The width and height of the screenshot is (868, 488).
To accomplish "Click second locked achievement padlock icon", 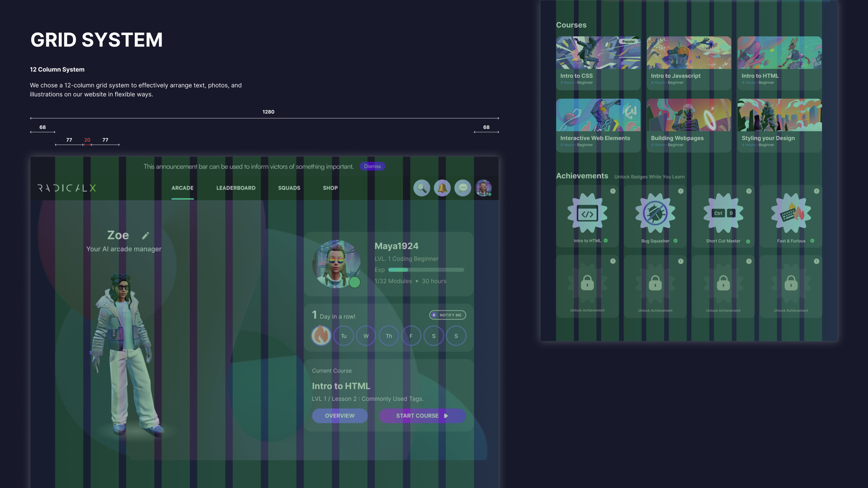I will pos(655,283).
